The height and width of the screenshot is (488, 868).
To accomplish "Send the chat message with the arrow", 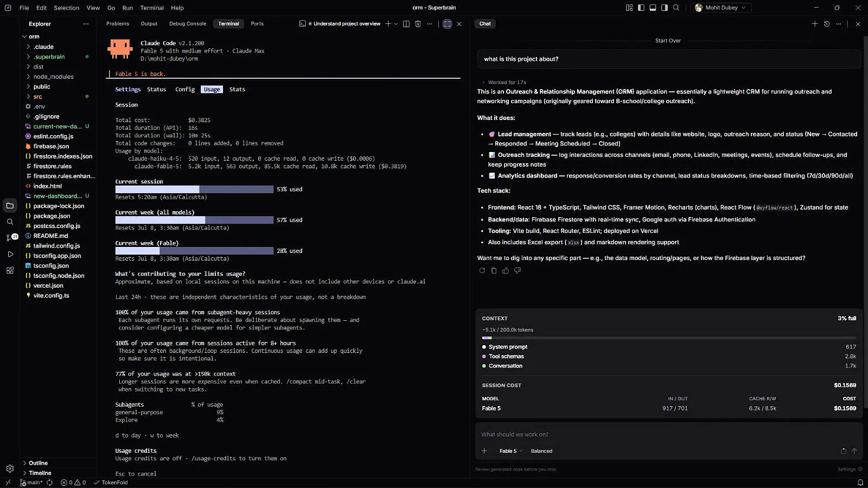I will tap(854, 451).
